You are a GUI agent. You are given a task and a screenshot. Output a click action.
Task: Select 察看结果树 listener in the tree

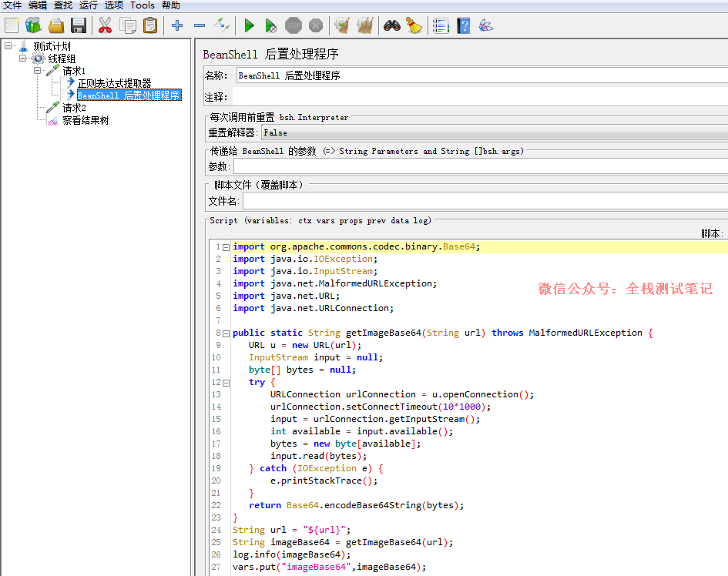click(86, 120)
